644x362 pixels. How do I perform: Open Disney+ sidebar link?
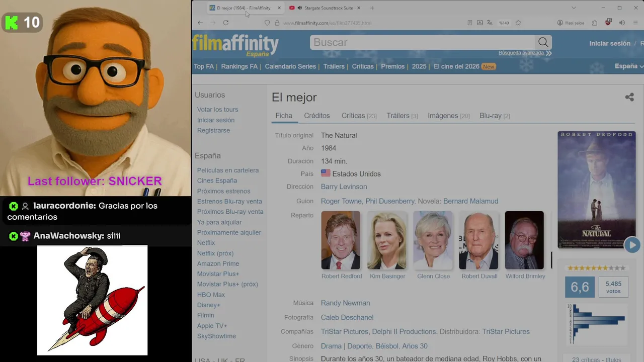click(209, 305)
